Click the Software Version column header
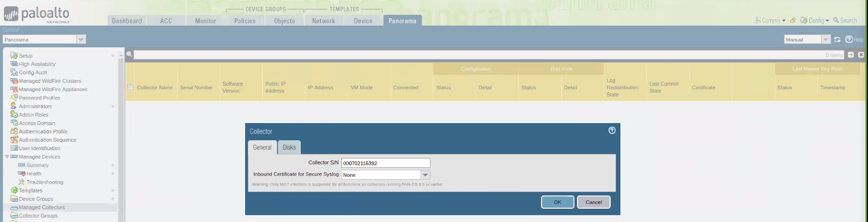 point(233,87)
